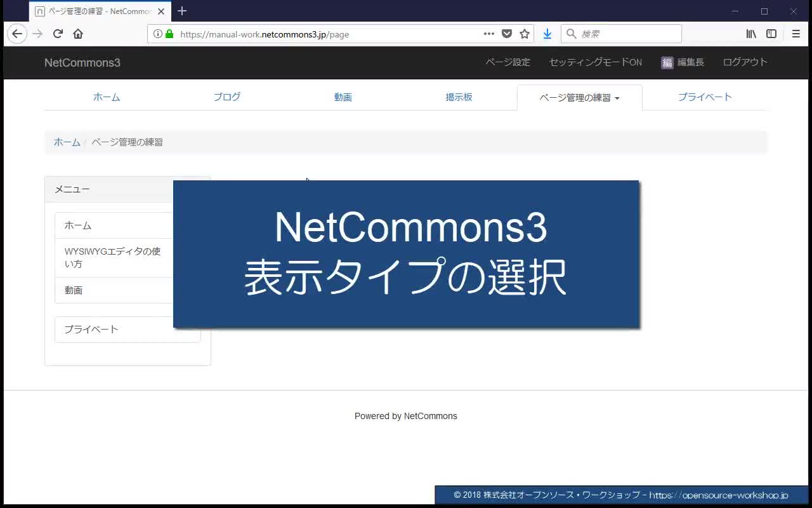Open the 編集長 user link
This screenshot has height=508, width=812.
pos(690,62)
